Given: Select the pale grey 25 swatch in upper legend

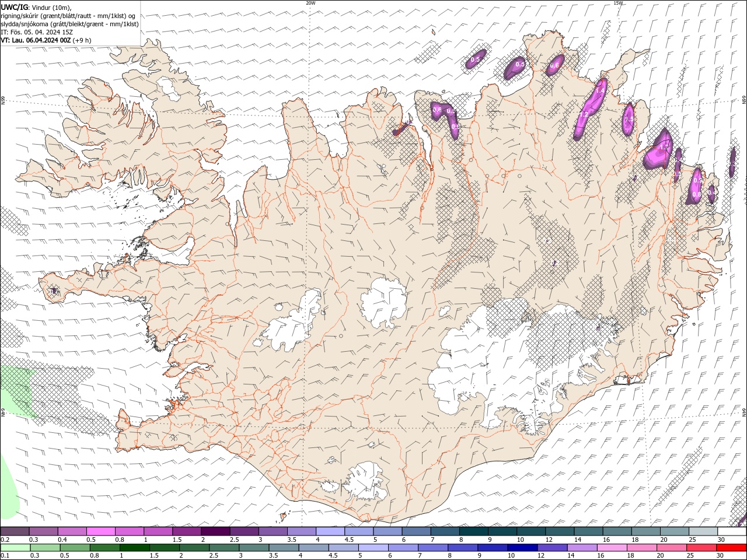Looking at the screenshot, I should [703, 531].
